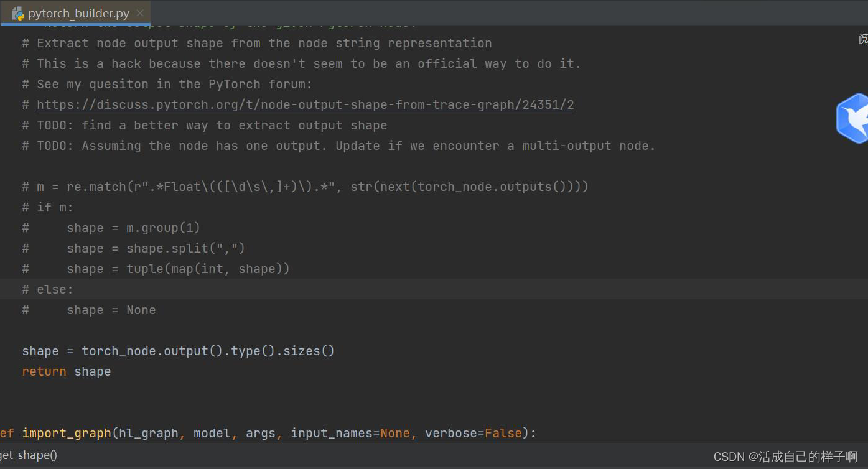Click the commented shape = None line
868x469 pixels.
(89, 310)
